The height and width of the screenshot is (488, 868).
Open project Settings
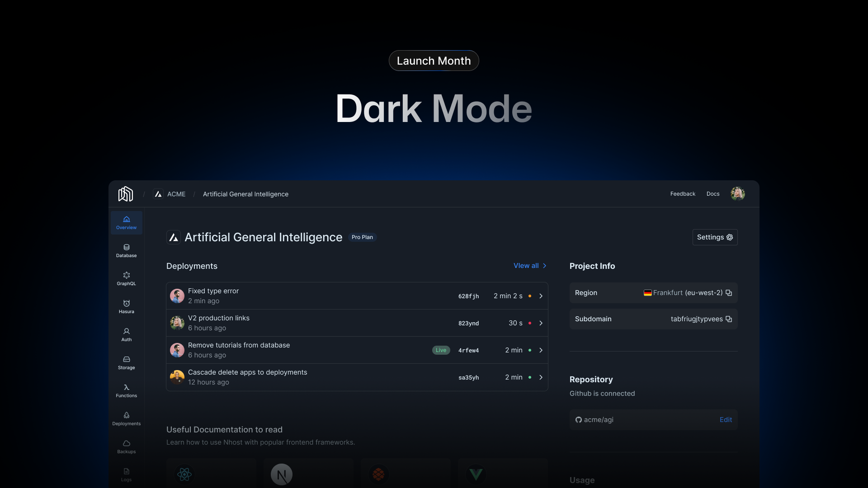[x=715, y=237]
